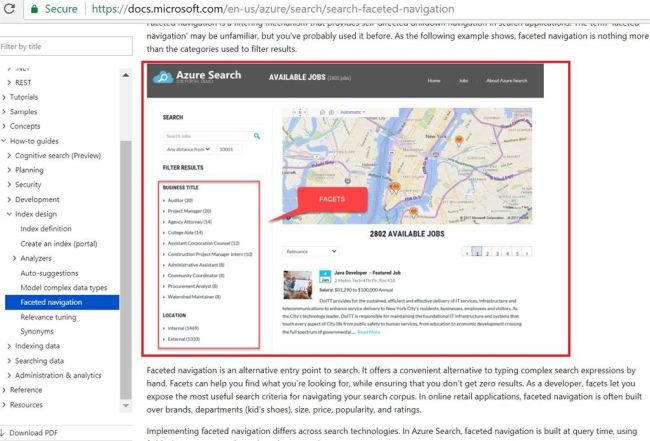
Task: Click the job calendar date icon
Action: point(325,276)
